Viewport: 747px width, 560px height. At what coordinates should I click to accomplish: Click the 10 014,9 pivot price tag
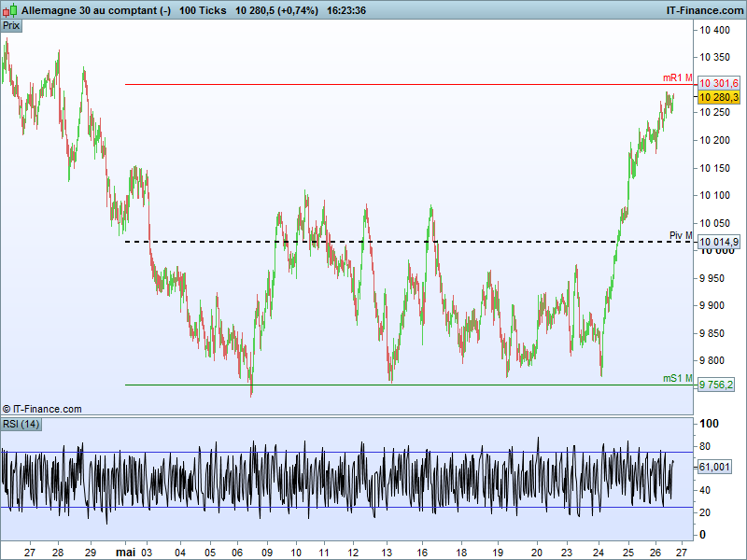point(718,242)
